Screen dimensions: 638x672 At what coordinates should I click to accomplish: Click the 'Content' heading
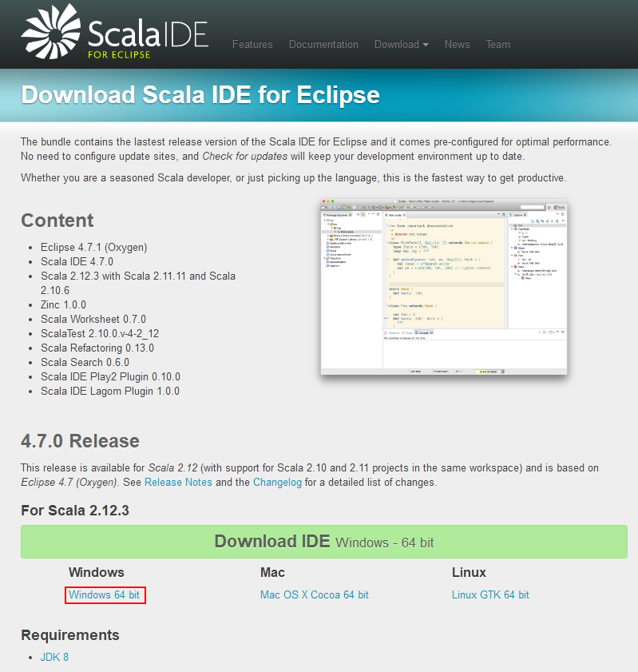[57, 221]
